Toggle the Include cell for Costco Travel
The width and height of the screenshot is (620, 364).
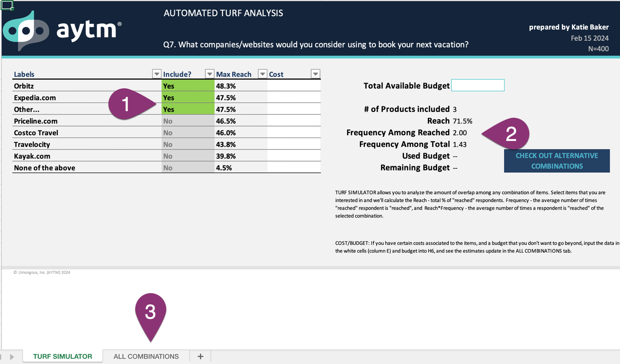188,132
